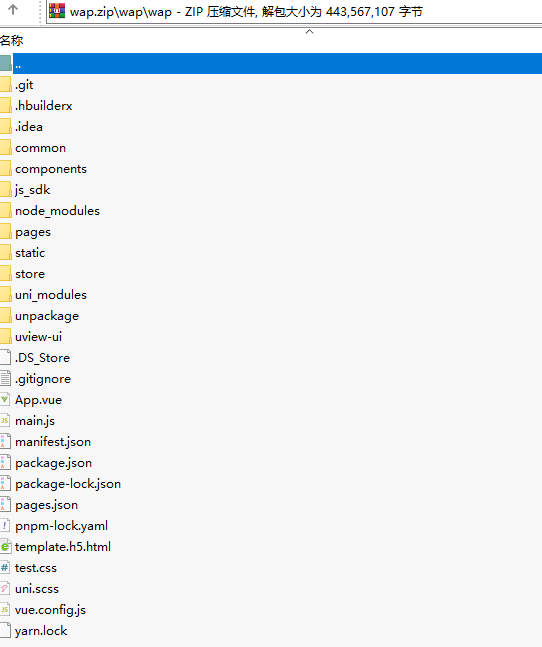Click the archive path address field

(294, 12)
